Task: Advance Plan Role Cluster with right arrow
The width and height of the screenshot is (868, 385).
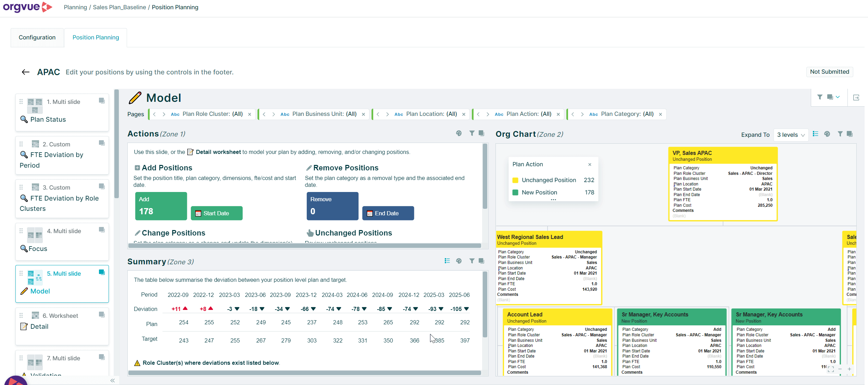Action: [x=164, y=114]
